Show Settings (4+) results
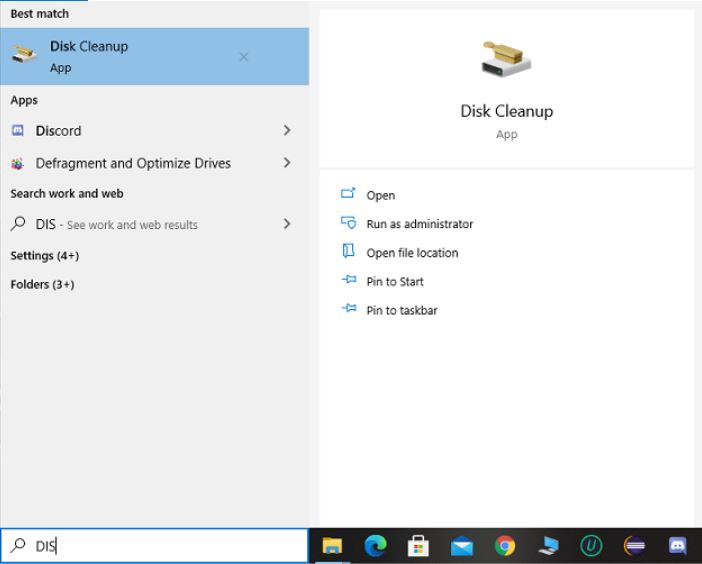Image resolution: width=702 pixels, height=564 pixels. pos(45,256)
